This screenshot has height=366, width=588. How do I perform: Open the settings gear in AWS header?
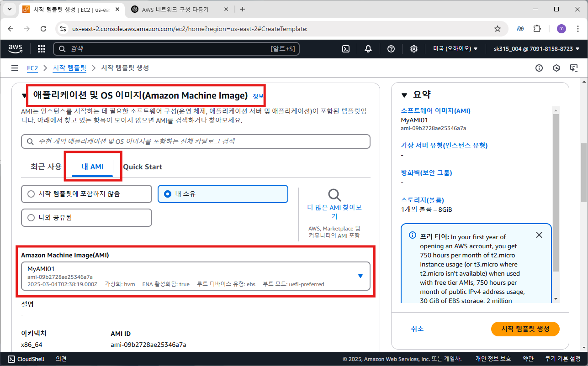coord(414,49)
